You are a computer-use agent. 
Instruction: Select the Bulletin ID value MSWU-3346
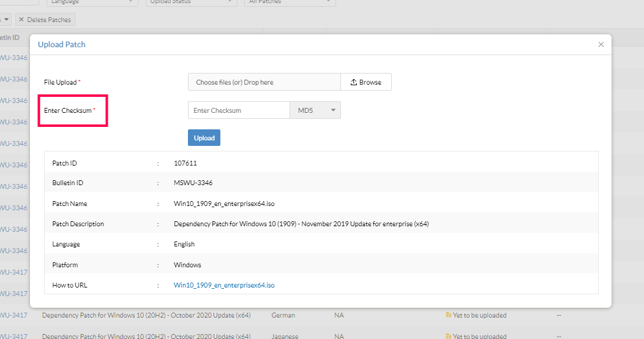[x=193, y=183]
